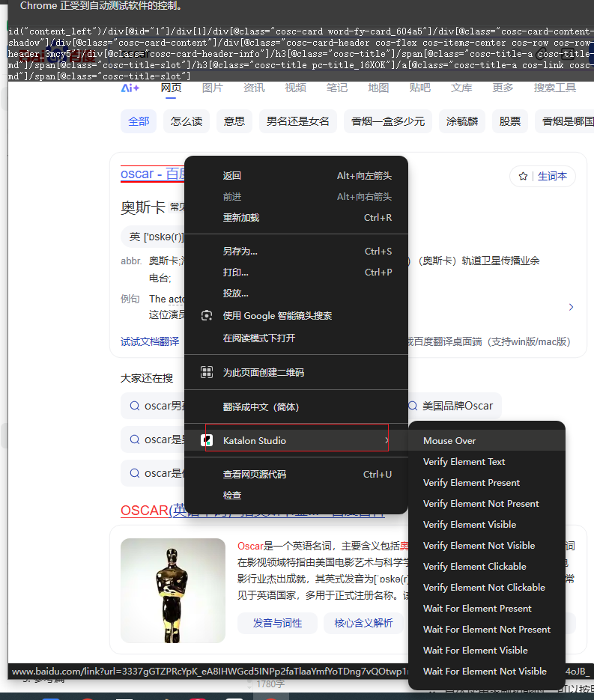Choose 检查 in the context menu
Image resolution: width=594 pixels, height=700 pixels.
click(x=296, y=496)
